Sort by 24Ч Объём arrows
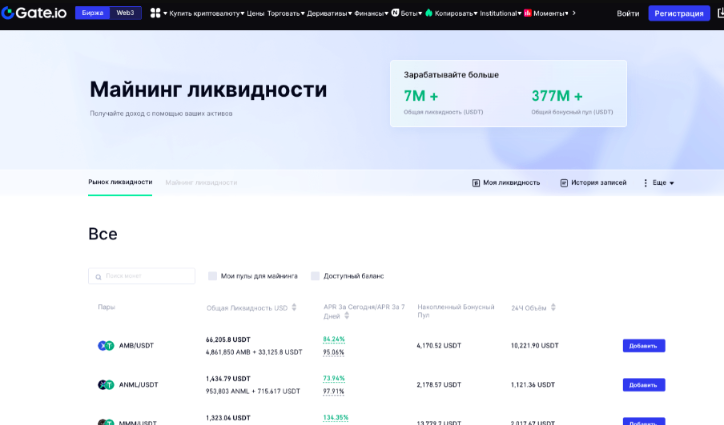 pos(553,308)
